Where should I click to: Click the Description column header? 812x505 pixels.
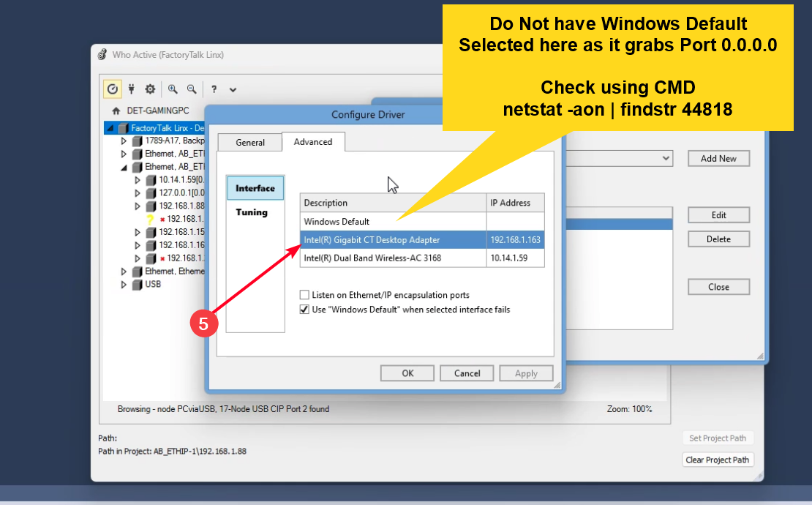tap(393, 203)
